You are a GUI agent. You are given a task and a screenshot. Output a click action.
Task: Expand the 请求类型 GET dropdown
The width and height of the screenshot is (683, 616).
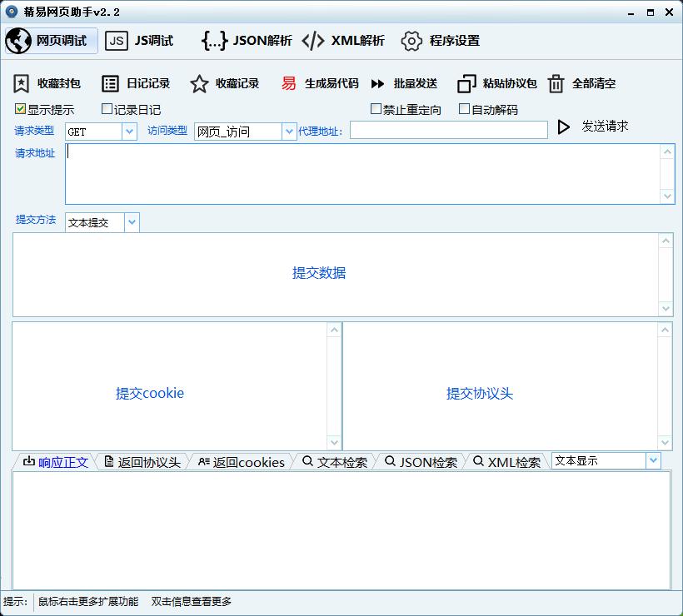click(129, 132)
